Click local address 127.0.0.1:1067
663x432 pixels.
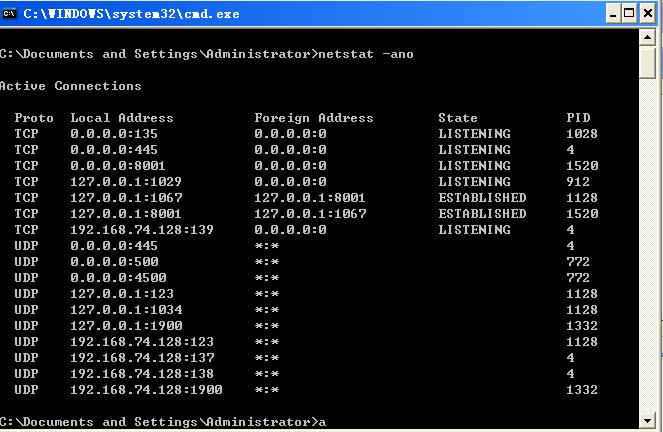click(126, 198)
